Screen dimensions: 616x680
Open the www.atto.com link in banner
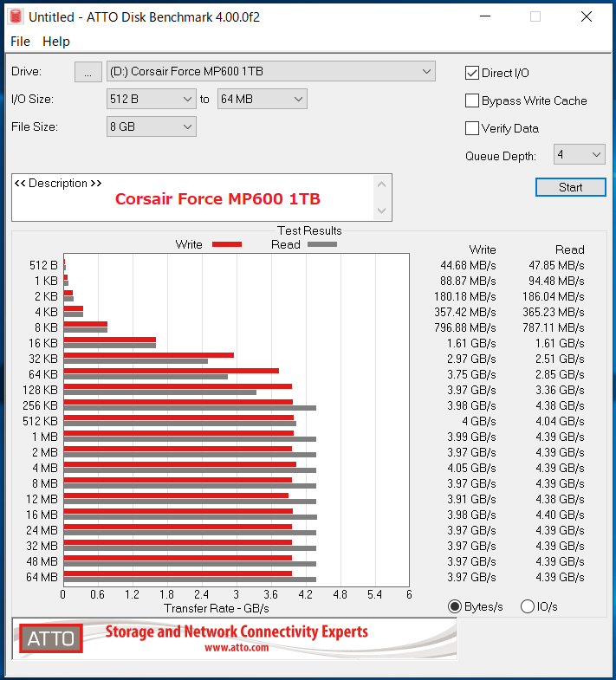237,648
